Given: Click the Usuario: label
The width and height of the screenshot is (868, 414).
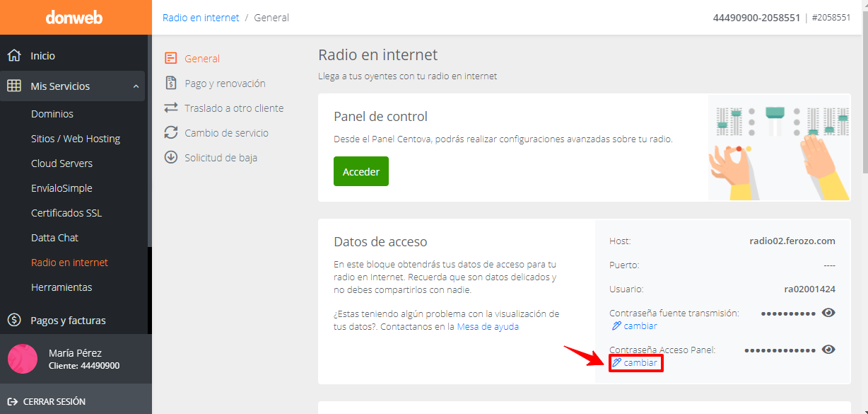Looking at the screenshot, I should click(626, 289).
